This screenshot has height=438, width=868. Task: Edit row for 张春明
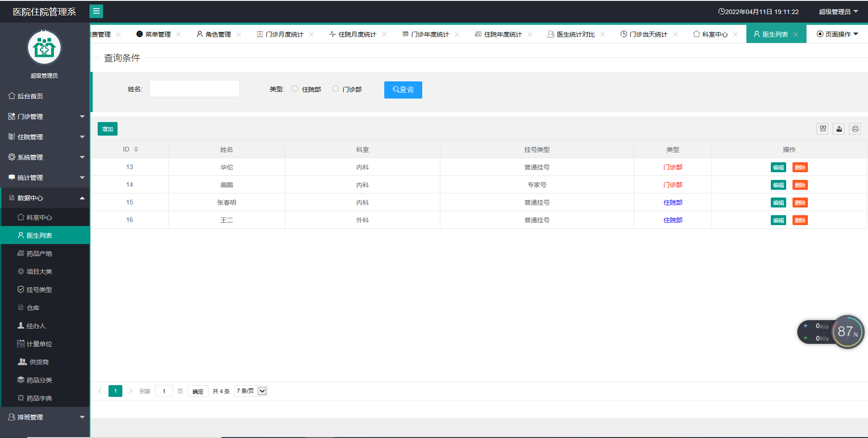click(778, 203)
